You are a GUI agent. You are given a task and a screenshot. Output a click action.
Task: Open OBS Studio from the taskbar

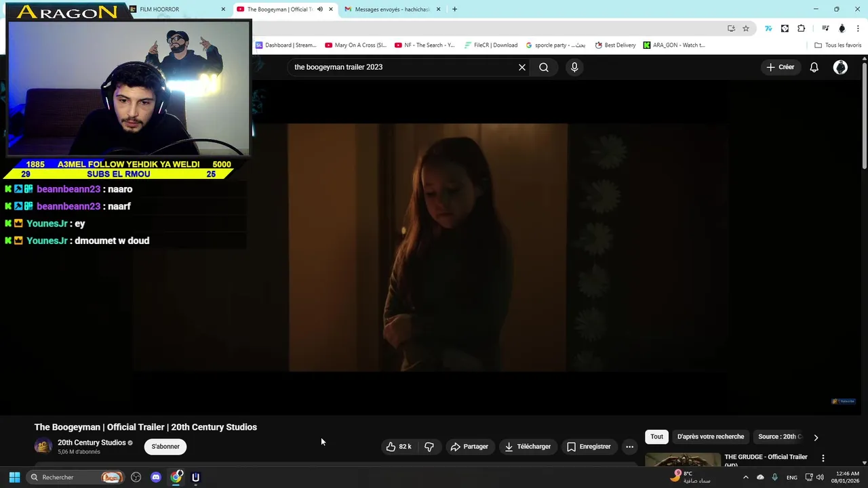[136, 477]
